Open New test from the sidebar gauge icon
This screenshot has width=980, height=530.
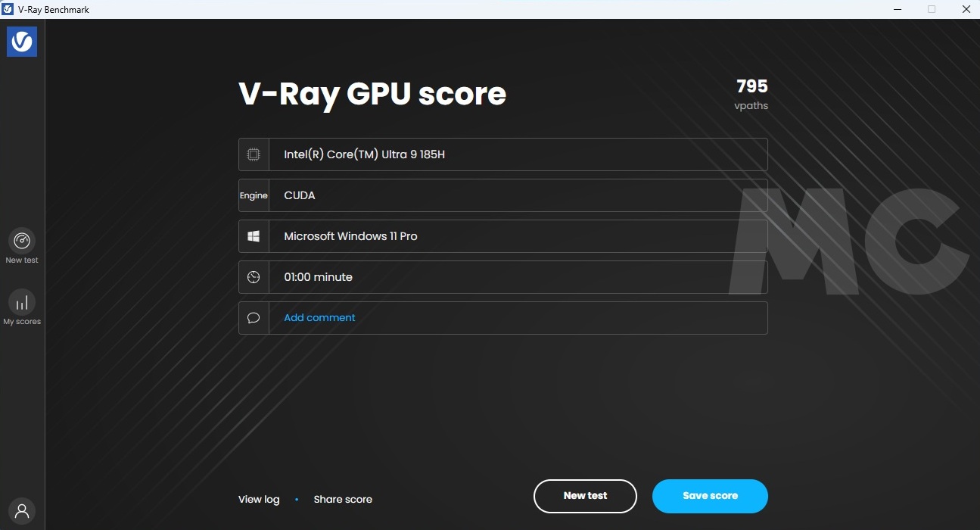22,241
